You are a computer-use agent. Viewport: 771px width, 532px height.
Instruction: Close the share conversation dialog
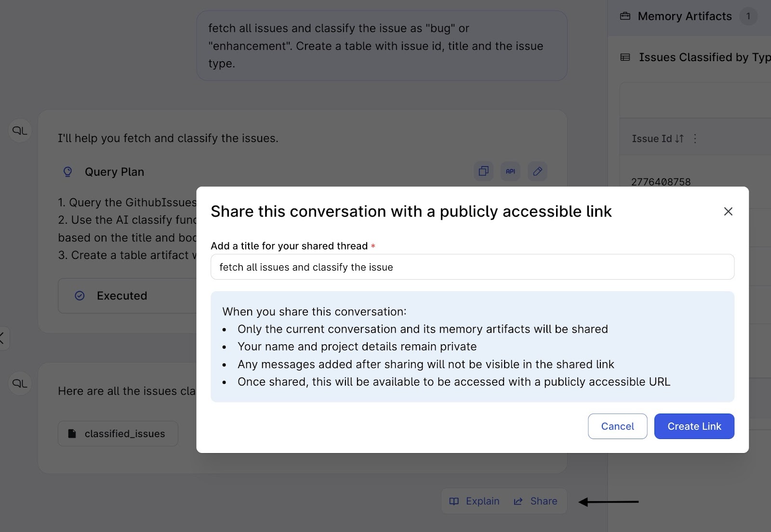pos(728,212)
